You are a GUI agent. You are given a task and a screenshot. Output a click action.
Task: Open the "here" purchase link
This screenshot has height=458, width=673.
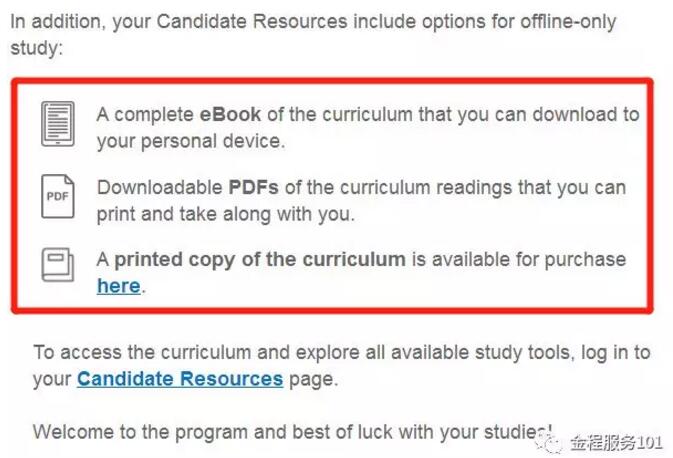[118, 286]
